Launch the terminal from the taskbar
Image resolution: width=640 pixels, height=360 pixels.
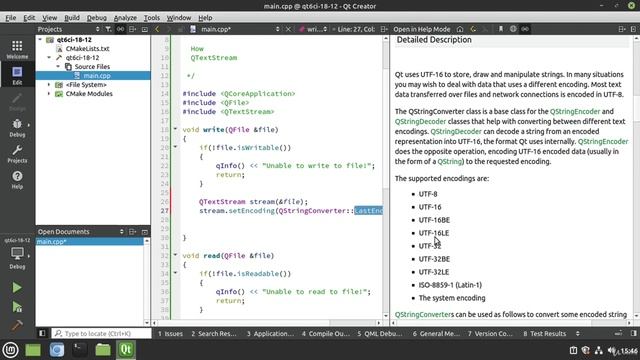80,350
